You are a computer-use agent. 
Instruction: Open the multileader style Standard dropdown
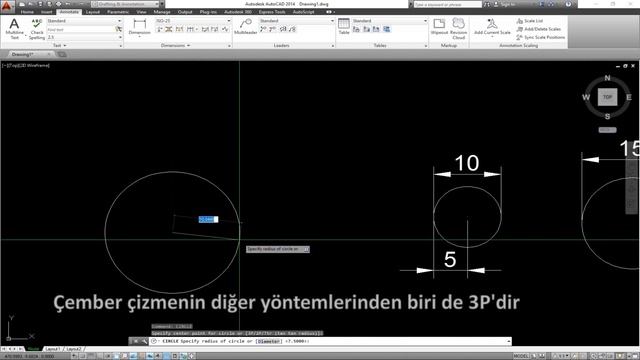[297, 21]
